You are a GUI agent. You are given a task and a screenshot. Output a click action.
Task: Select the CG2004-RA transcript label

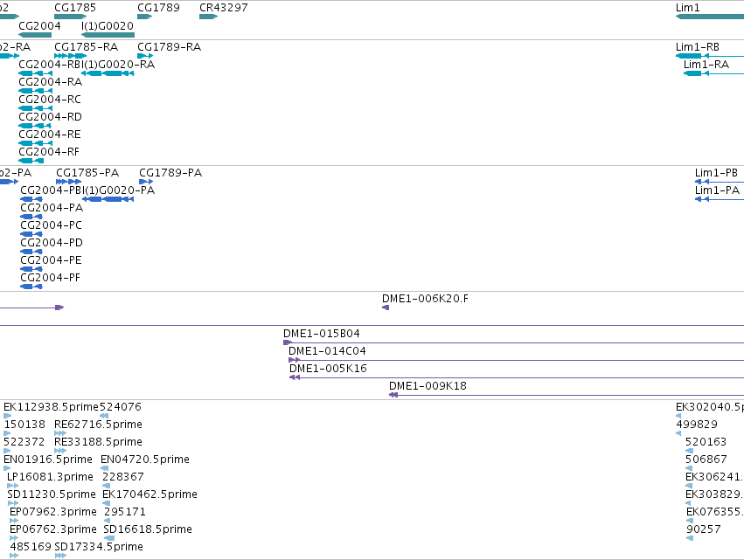point(51,82)
